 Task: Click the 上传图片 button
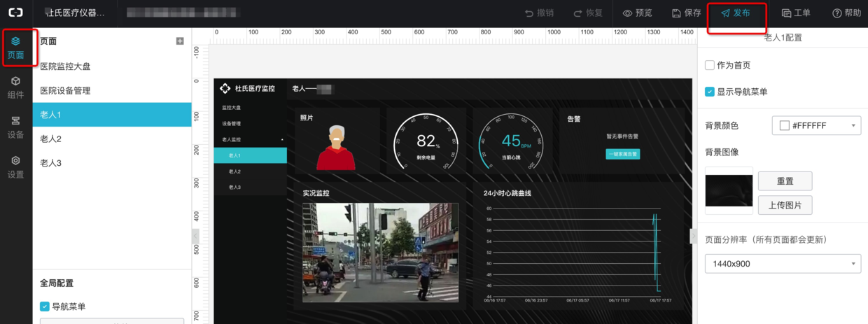tap(785, 205)
